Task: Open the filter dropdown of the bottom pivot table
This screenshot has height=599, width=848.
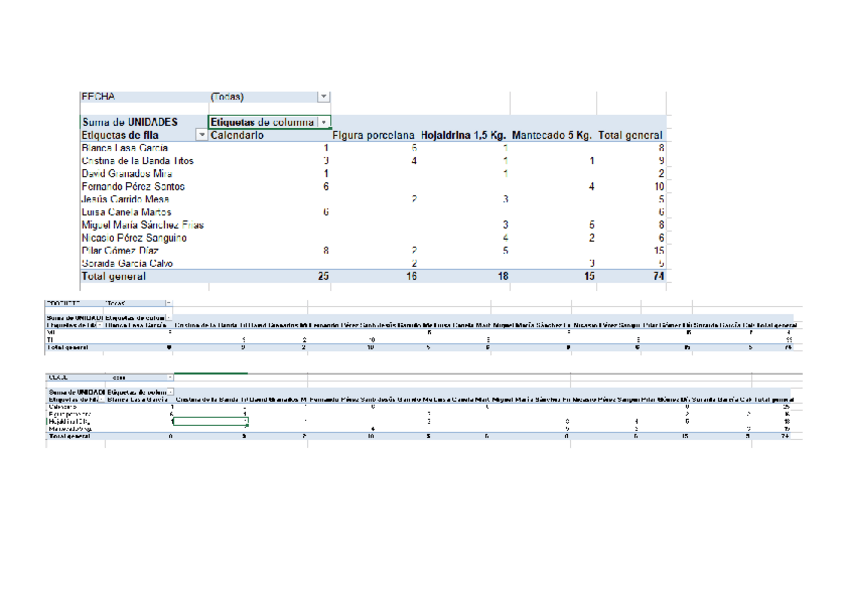Action: click(x=167, y=378)
